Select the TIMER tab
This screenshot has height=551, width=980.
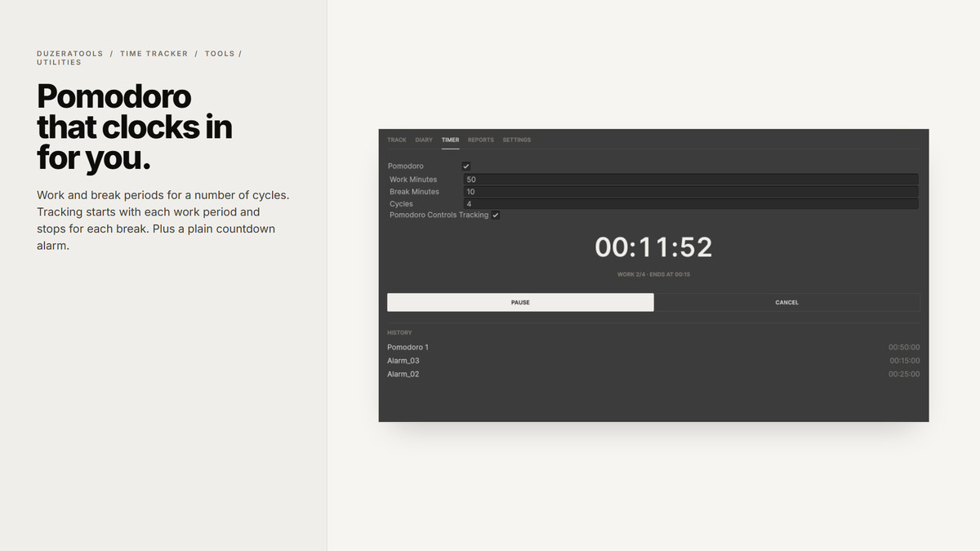click(450, 140)
